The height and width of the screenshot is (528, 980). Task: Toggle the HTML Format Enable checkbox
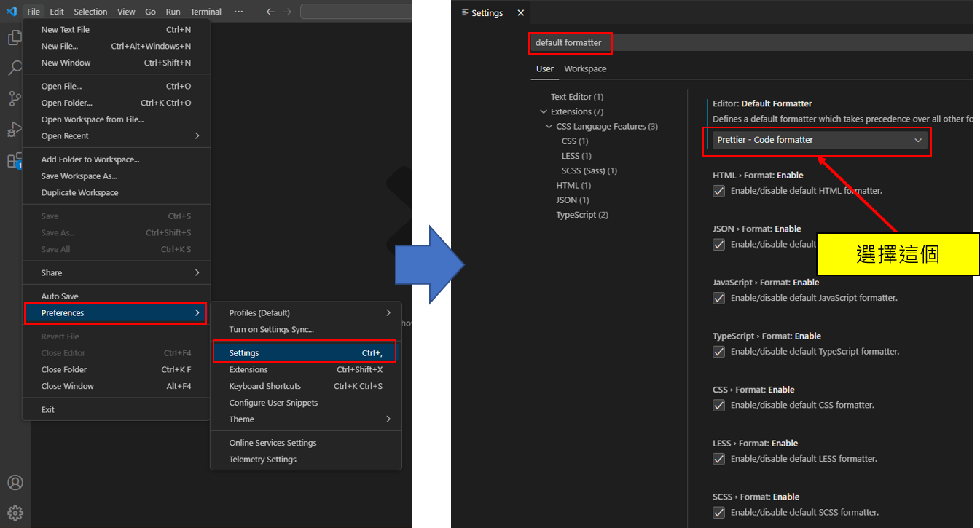(719, 191)
